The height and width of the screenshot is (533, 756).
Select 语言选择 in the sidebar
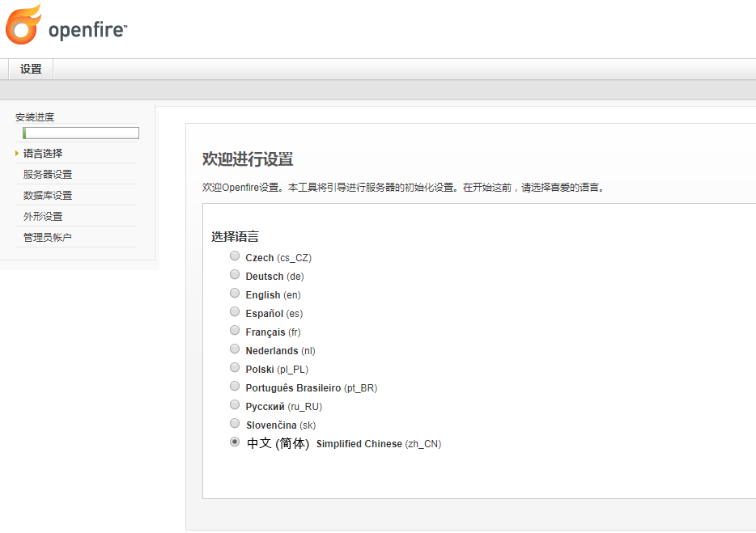tap(43, 153)
